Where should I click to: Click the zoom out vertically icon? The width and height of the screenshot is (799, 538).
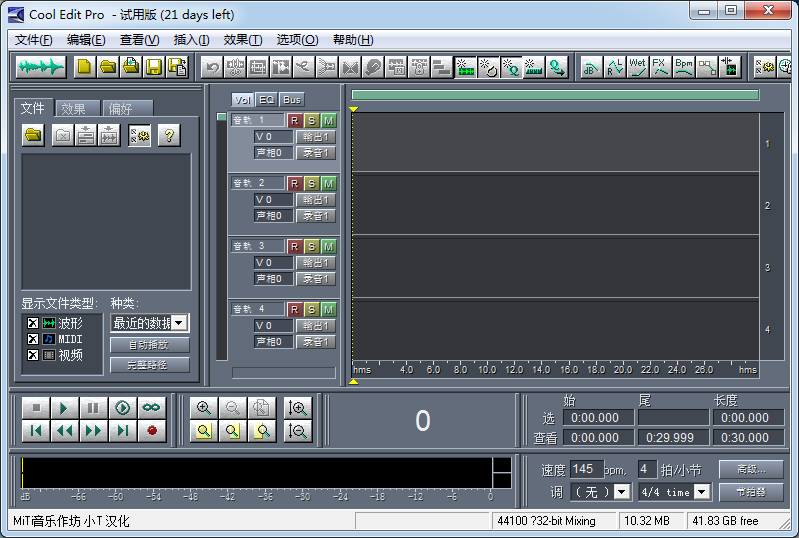point(298,431)
